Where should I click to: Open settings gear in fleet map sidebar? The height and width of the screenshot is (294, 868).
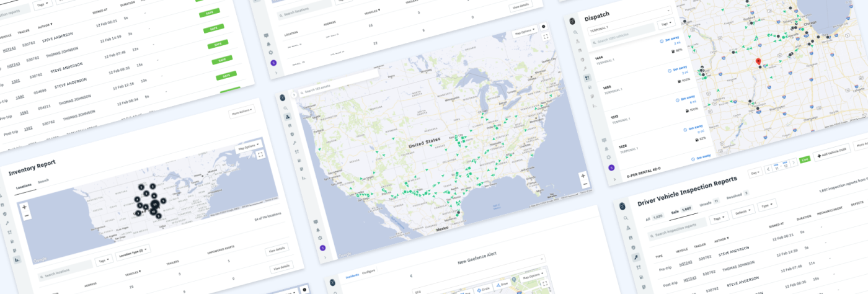point(319,238)
